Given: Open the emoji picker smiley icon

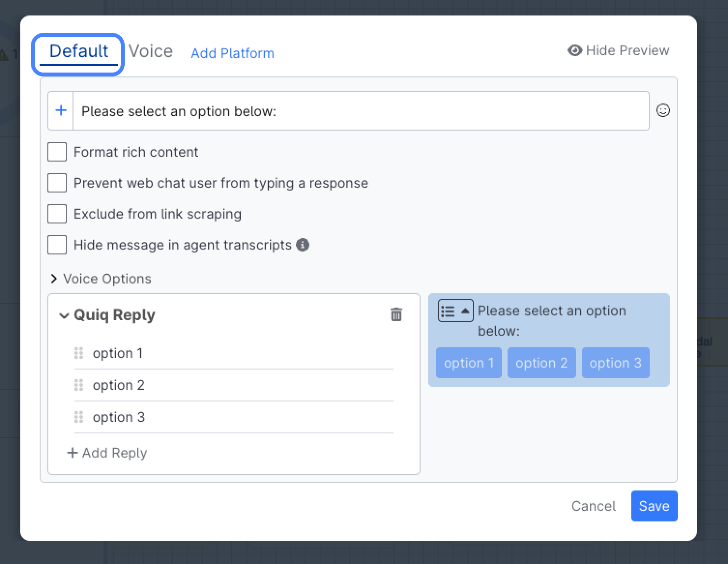Looking at the screenshot, I should [x=663, y=111].
